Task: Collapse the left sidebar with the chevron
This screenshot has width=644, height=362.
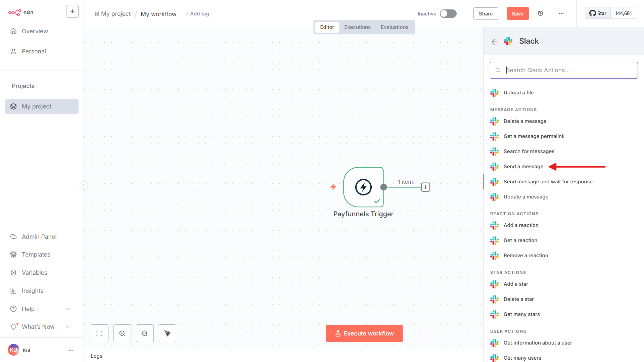Action: [84, 185]
